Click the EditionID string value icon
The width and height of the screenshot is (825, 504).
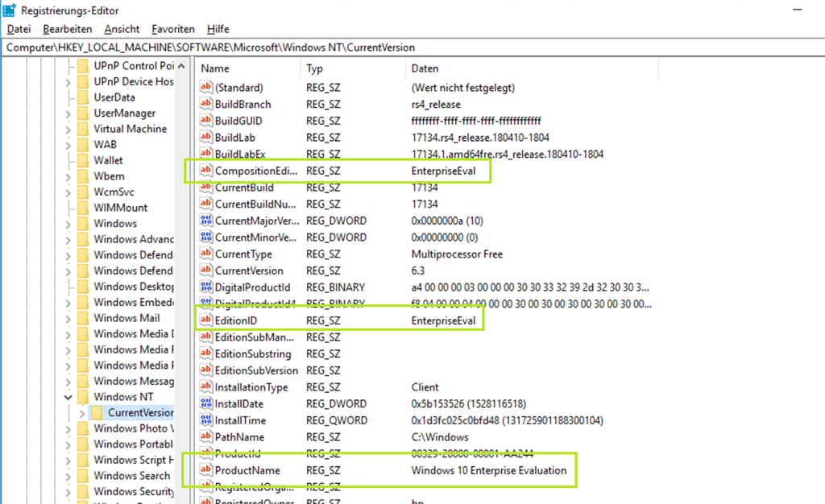click(206, 320)
